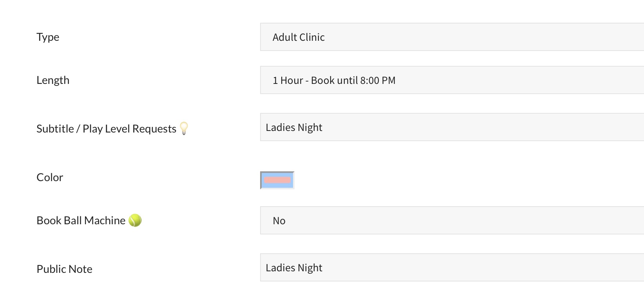Click the pink fill inside the color swatch
The height and width of the screenshot is (305, 644).
277,180
